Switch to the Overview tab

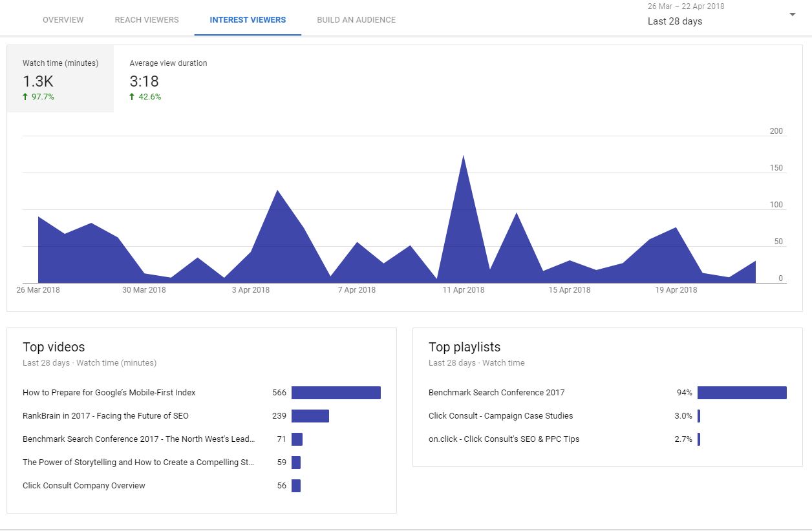click(63, 20)
